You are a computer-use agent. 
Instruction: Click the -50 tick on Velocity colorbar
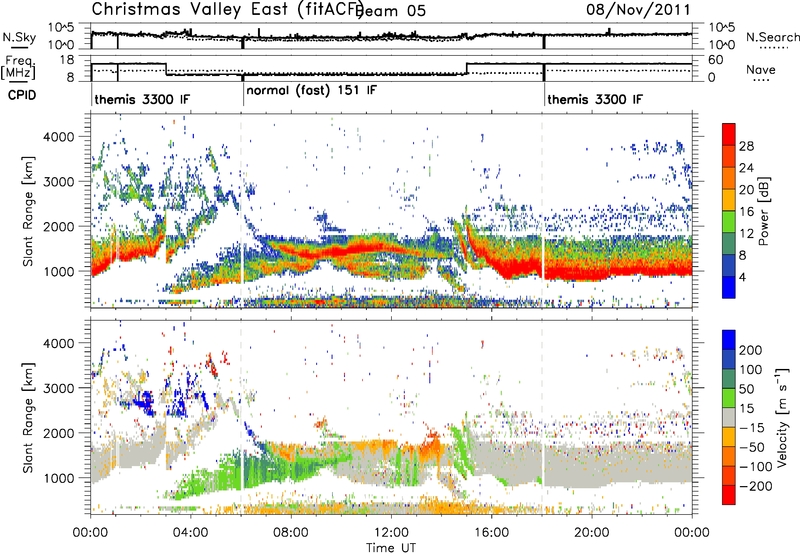click(x=753, y=447)
